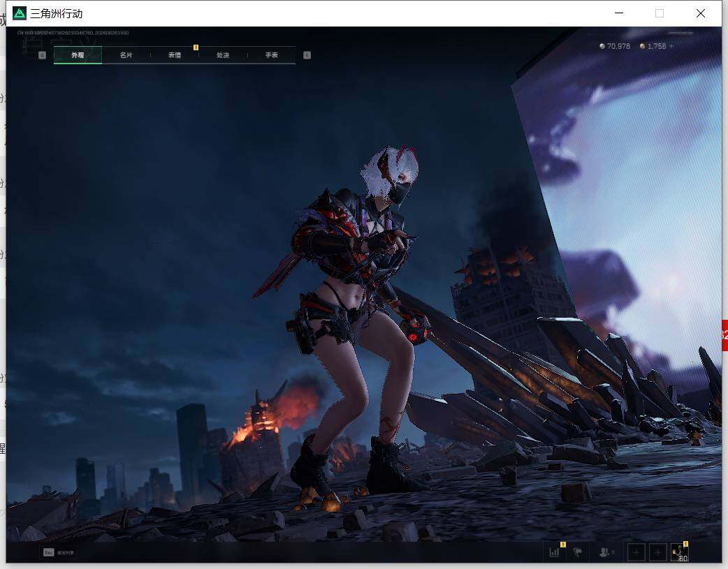This screenshot has width=728, height=569.
Task: Click the 三角洲行动 app logo in the title bar
Action: [x=20, y=13]
